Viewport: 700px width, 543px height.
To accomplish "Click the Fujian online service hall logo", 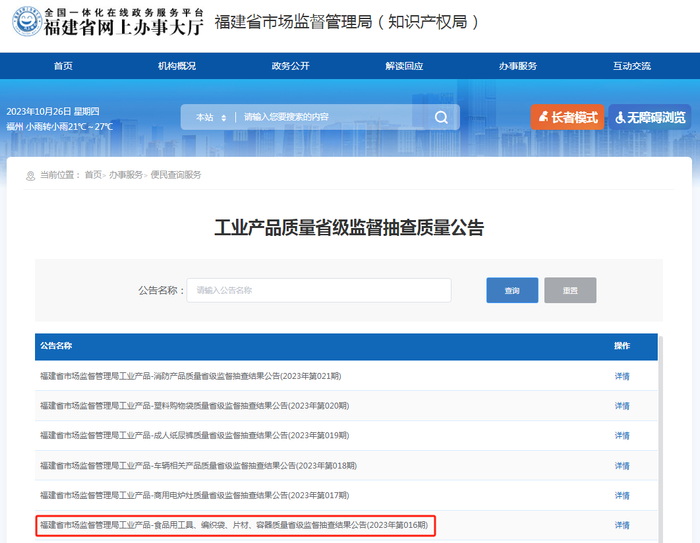I will point(108,21).
